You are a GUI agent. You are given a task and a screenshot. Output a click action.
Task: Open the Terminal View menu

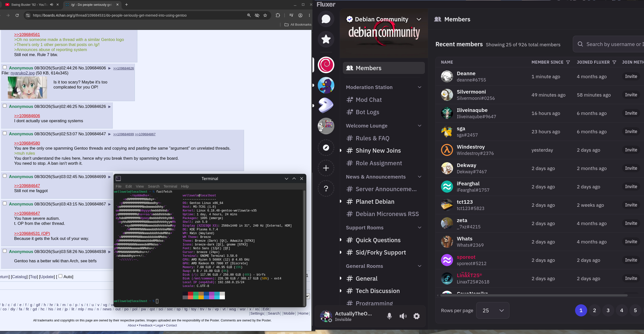(140, 186)
